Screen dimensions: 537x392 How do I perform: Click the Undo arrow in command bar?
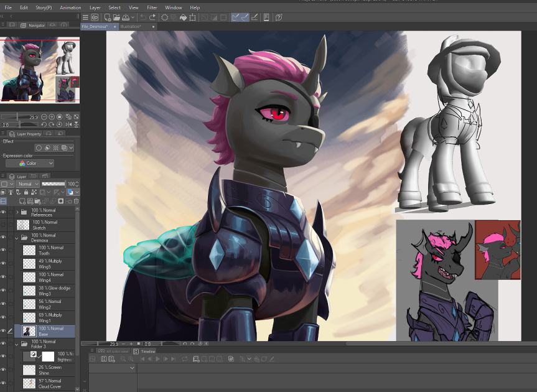[143, 17]
